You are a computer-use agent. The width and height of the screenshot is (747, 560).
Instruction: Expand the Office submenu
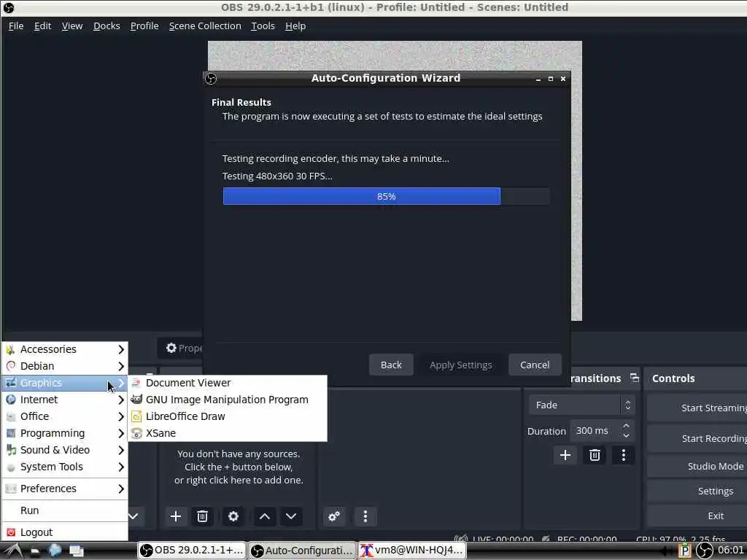tap(65, 416)
